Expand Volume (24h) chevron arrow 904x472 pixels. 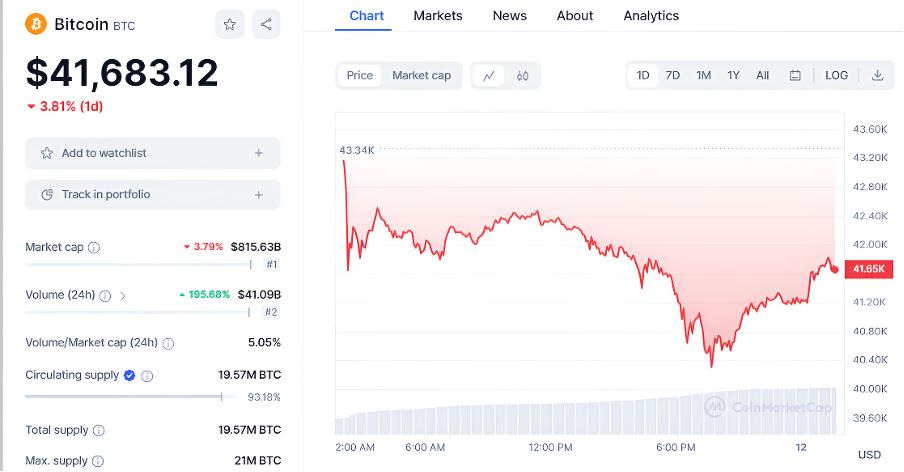point(123,295)
